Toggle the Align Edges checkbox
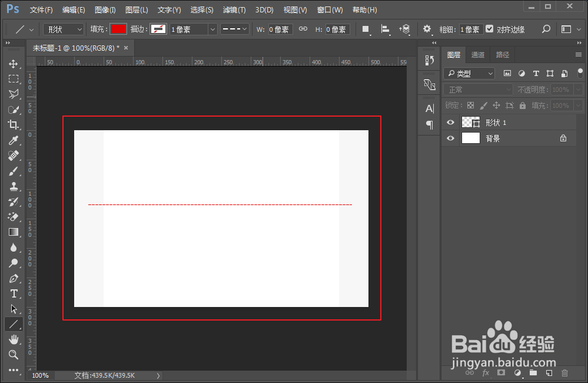The width and height of the screenshot is (588, 383). [489, 29]
